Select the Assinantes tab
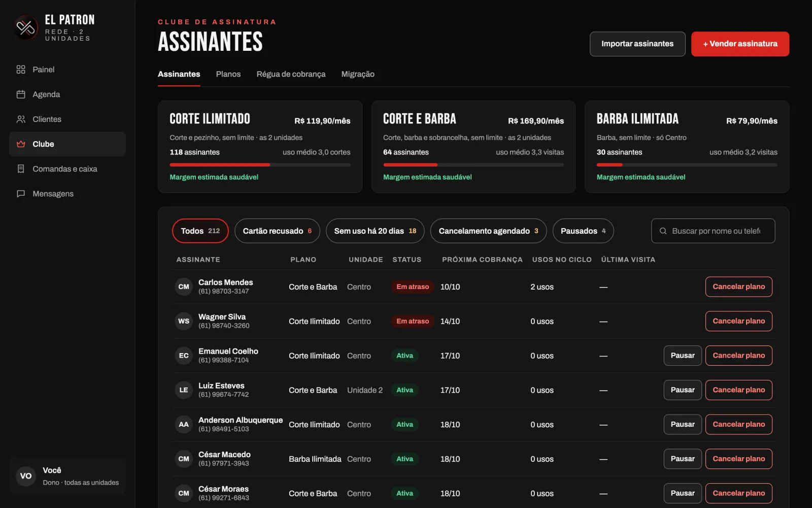Image resolution: width=812 pixels, height=508 pixels. pos(179,74)
